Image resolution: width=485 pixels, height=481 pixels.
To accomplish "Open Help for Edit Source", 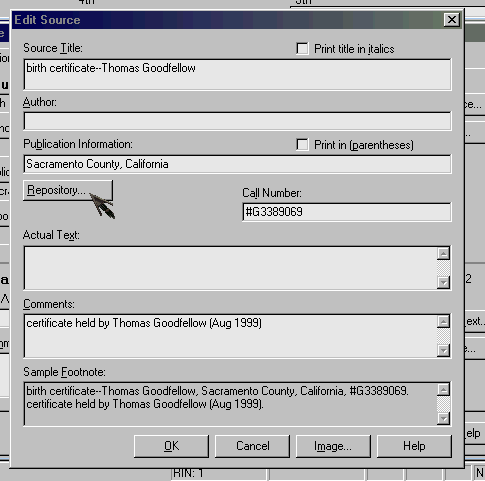I will point(414,446).
